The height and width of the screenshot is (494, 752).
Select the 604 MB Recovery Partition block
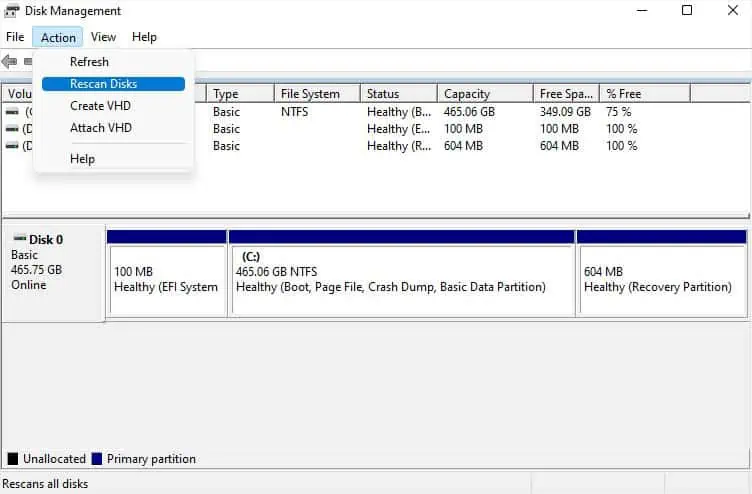tap(661, 279)
